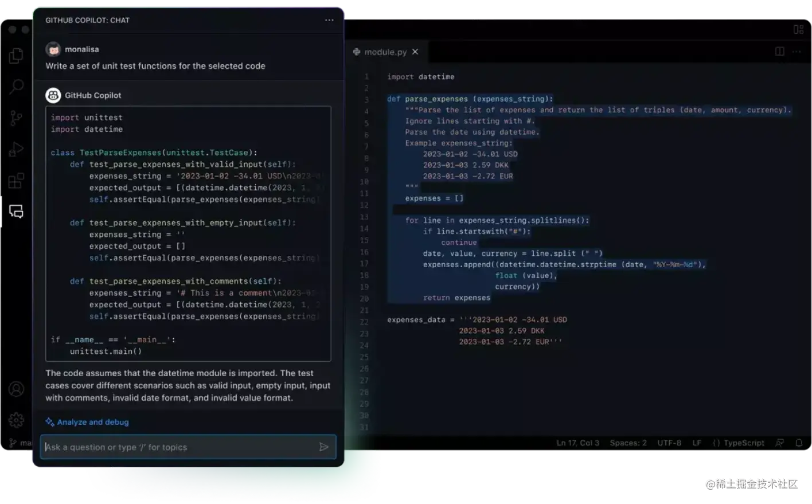
Task: Click the 'def parse_expenses' line in editor
Action: click(x=470, y=99)
